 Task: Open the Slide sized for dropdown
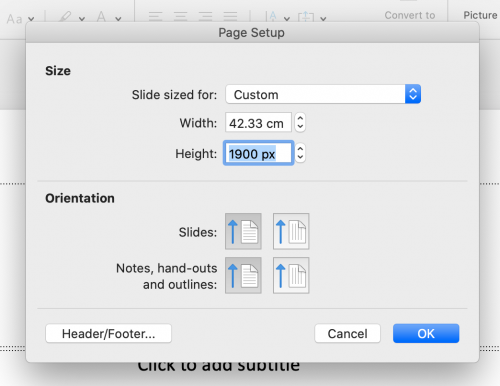[x=323, y=94]
